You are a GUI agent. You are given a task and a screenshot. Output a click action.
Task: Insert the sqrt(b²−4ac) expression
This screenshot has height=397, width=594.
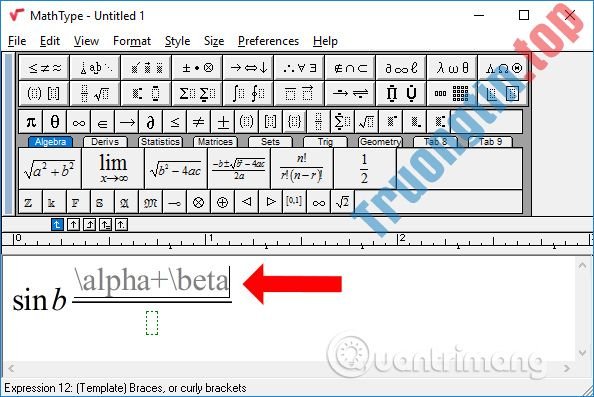click(176, 169)
